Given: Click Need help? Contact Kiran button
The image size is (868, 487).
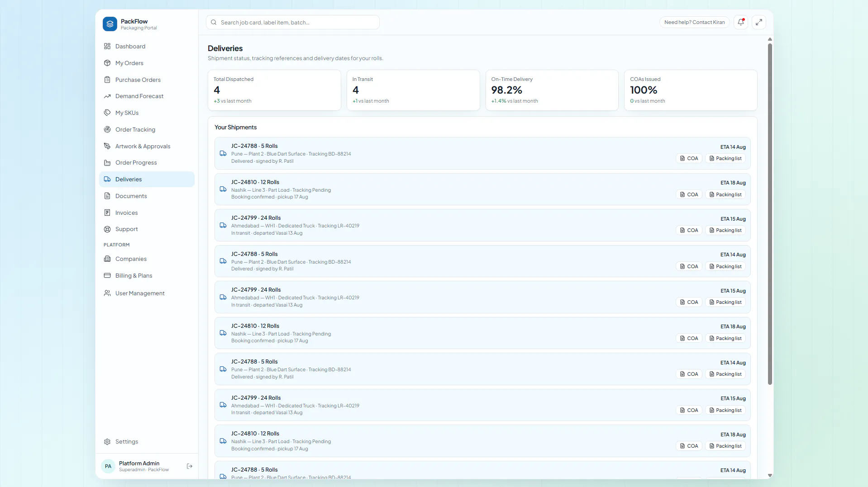Looking at the screenshot, I should click(x=694, y=22).
